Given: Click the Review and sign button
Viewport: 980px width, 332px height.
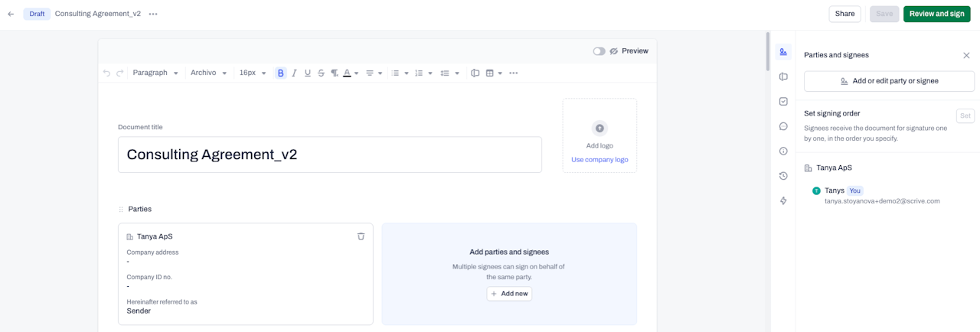Looking at the screenshot, I should [x=936, y=14].
